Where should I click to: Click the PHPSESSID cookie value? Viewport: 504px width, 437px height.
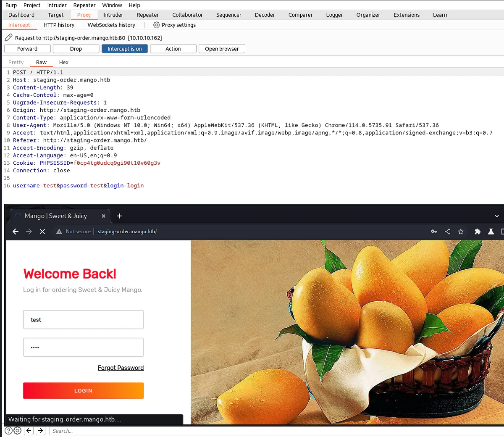[x=117, y=163]
